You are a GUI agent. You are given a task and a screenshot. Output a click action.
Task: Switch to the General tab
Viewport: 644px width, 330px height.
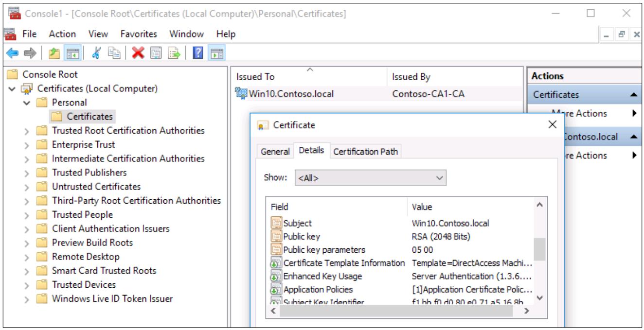tap(275, 152)
